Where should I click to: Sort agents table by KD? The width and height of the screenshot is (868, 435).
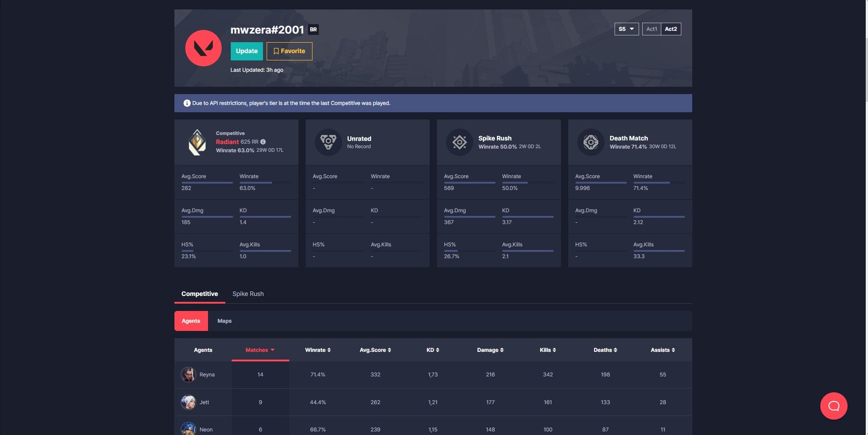[x=433, y=350]
